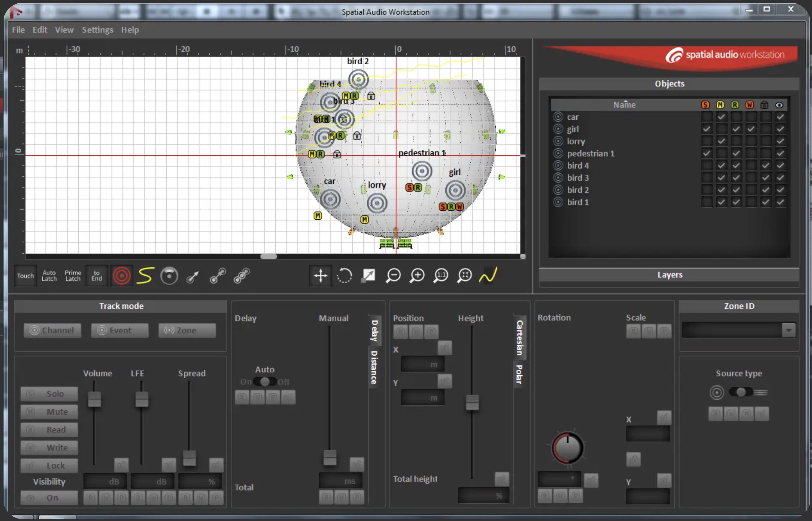The width and height of the screenshot is (812, 521).
Task: Reset zoom with the 1:1 icon
Action: (441, 275)
